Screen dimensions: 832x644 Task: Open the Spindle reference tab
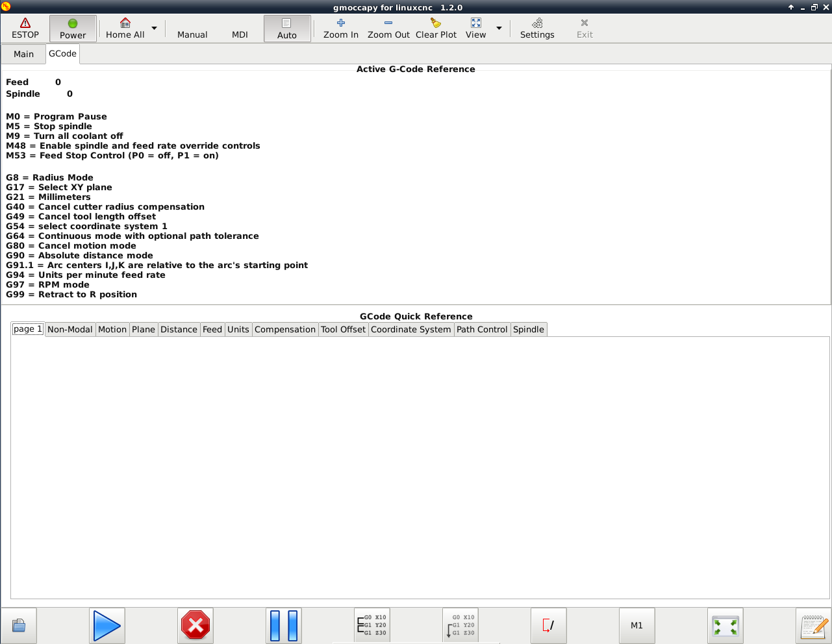[529, 330]
